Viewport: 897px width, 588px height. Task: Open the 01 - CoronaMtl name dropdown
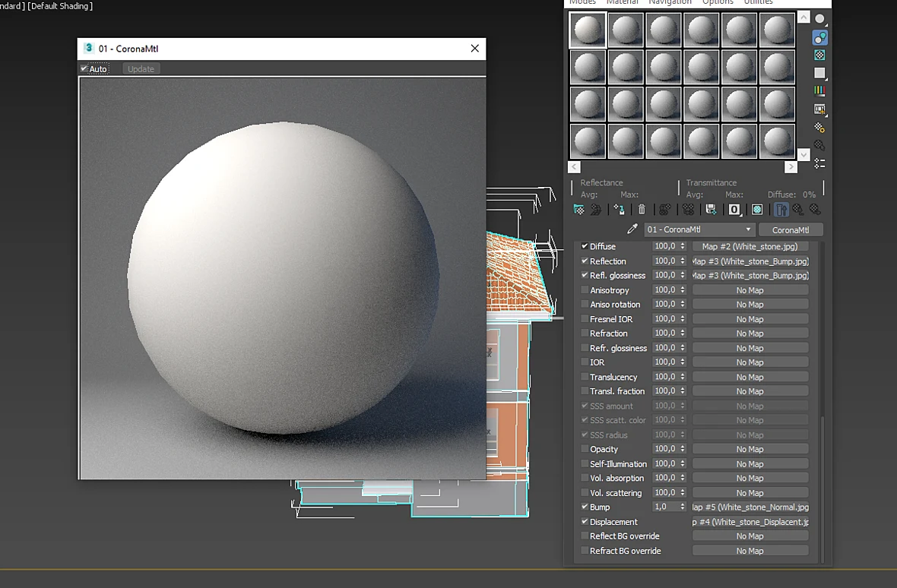[x=699, y=229]
